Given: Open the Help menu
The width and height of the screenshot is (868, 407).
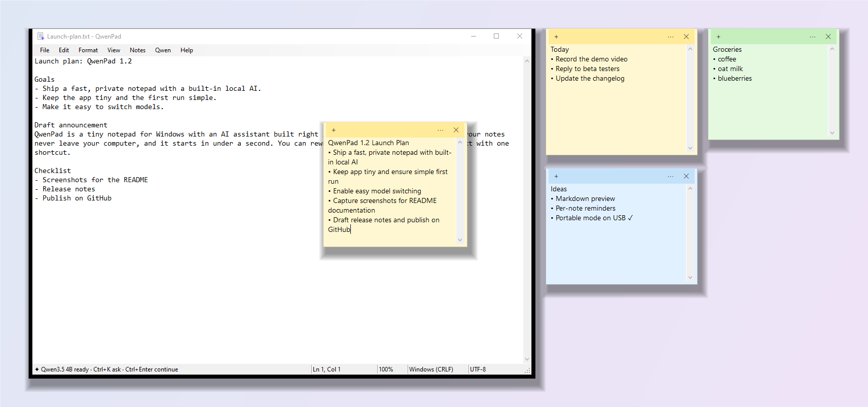Looking at the screenshot, I should pyautogui.click(x=187, y=50).
